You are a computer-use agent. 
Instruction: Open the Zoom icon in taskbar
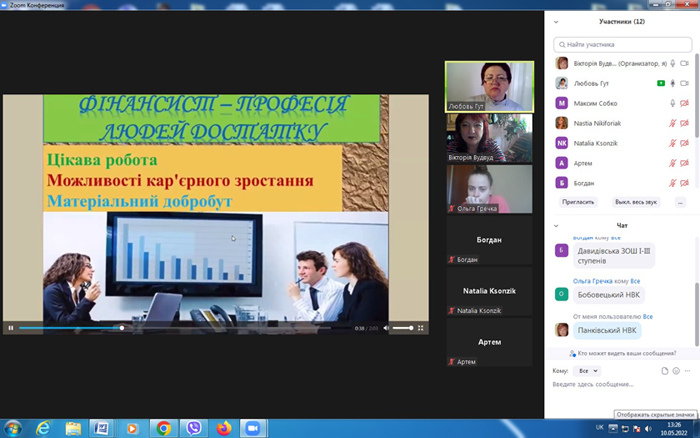point(253,429)
